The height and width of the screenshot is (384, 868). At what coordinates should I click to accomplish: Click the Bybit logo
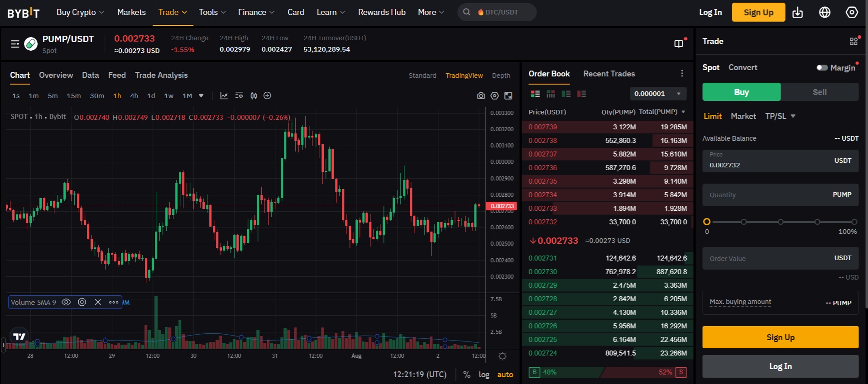(x=24, y=13)
